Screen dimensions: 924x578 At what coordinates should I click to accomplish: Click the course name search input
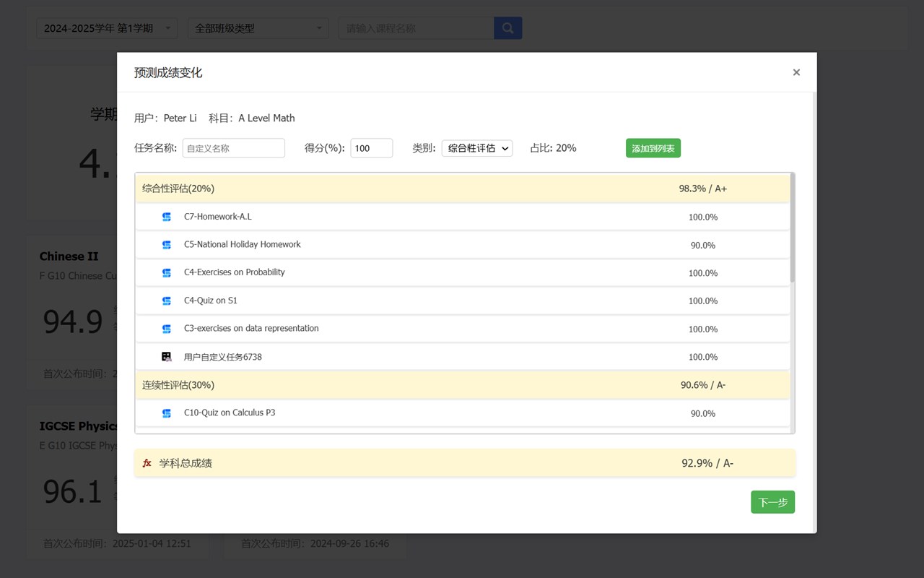[x=417, y=28]
